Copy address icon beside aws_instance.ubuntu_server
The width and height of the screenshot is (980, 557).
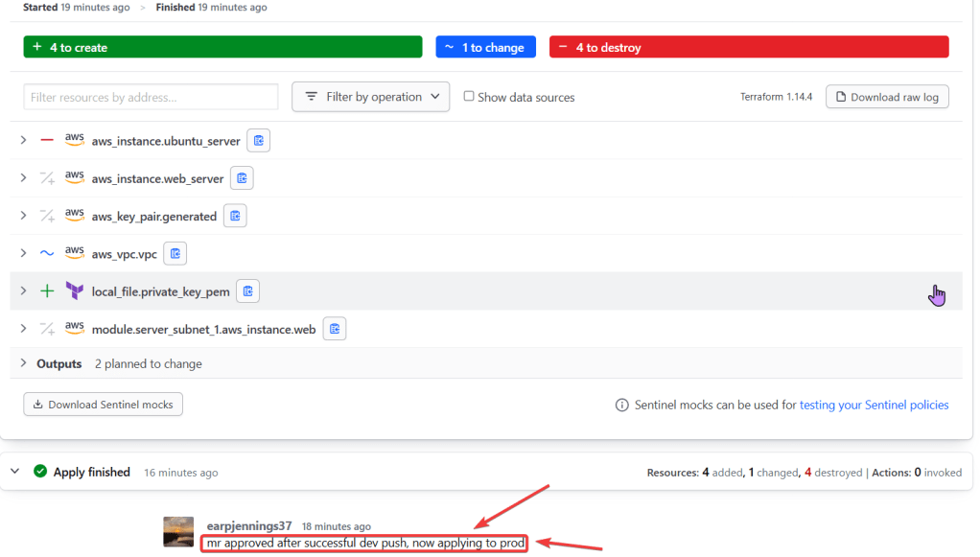click(258, 141)
